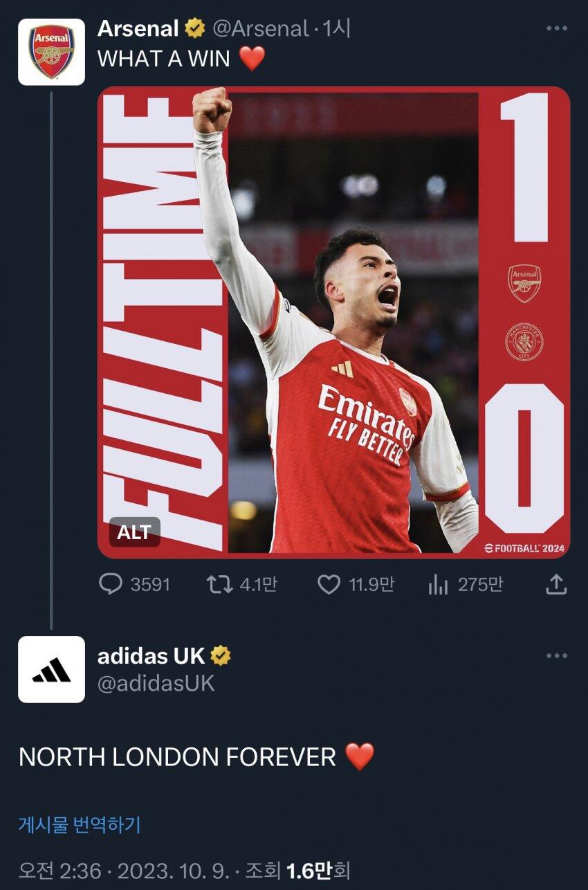Click the Arsenal display name
The height and width of the screenshot is (890, 588).
138,28
